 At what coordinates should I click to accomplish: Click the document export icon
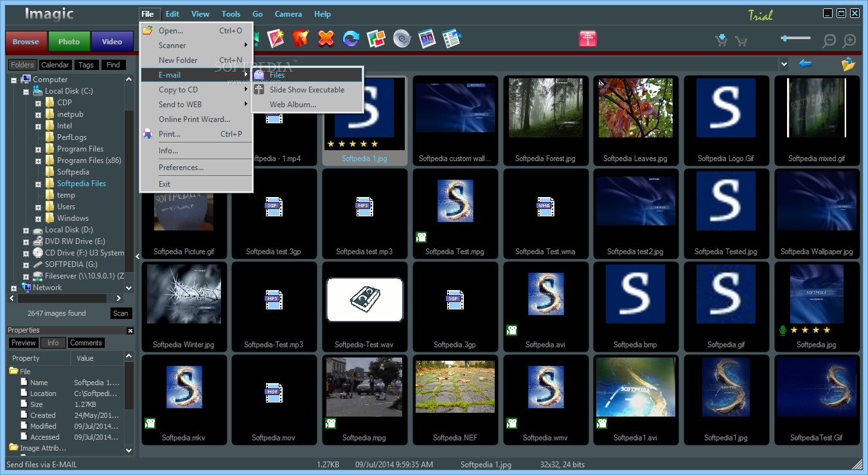tap(452, 39)
